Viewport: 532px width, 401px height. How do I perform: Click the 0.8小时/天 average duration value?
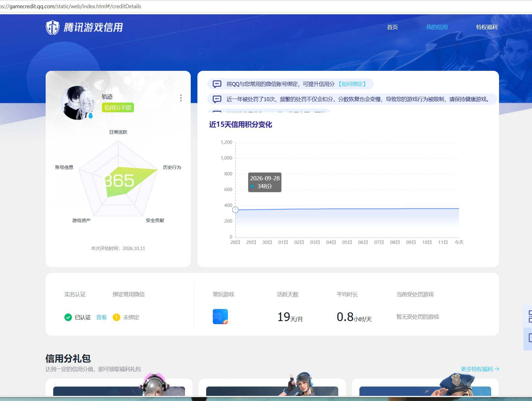pos(354,317)
